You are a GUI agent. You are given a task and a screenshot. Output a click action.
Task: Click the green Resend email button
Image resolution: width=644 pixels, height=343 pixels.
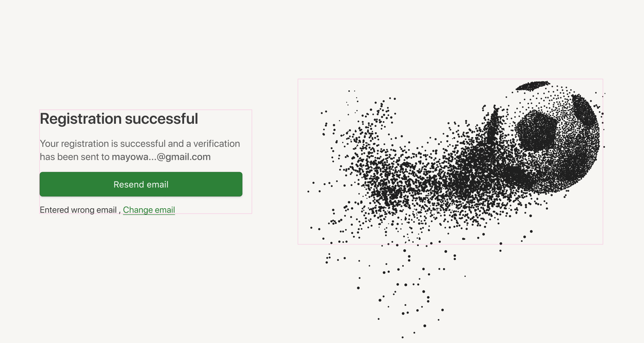coord(141,184)
